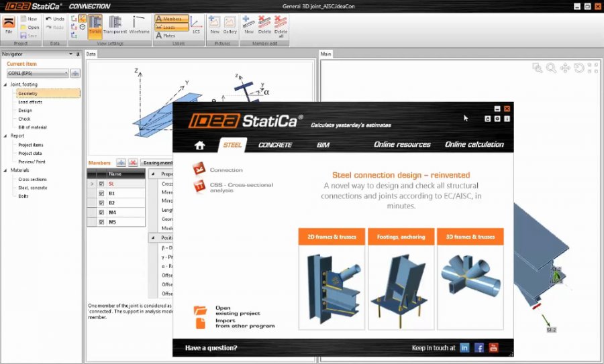
Task: Pin the Navigator panel
Action: [78, 54]
